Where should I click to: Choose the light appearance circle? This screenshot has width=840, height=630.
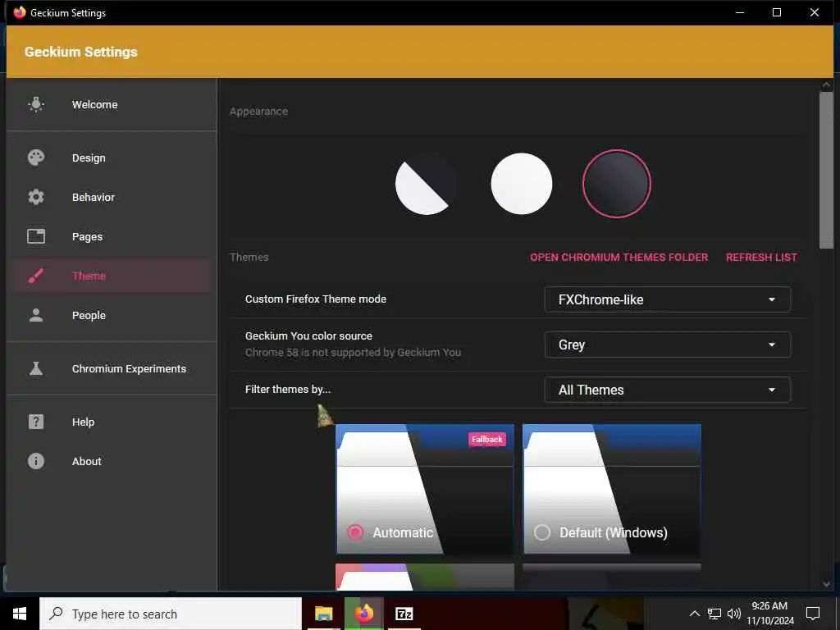coord(521,184)
